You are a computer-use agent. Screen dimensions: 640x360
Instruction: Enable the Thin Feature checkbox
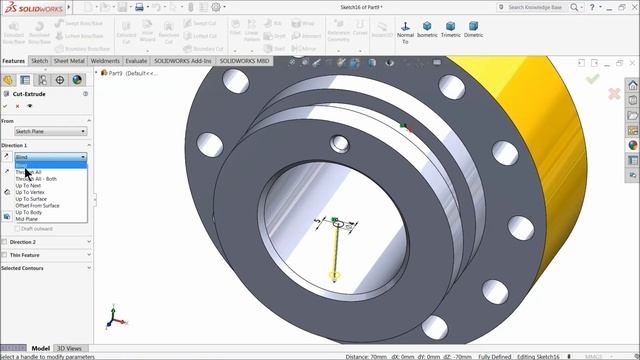point(4,255)
